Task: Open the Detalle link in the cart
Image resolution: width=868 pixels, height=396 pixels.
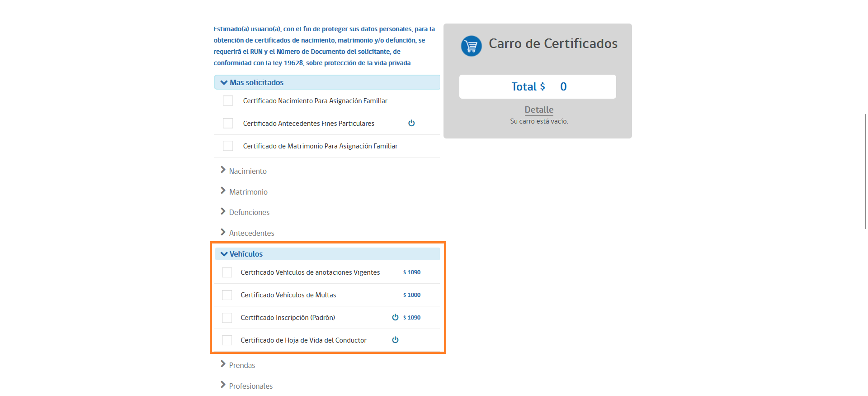Action: point(538,110)
